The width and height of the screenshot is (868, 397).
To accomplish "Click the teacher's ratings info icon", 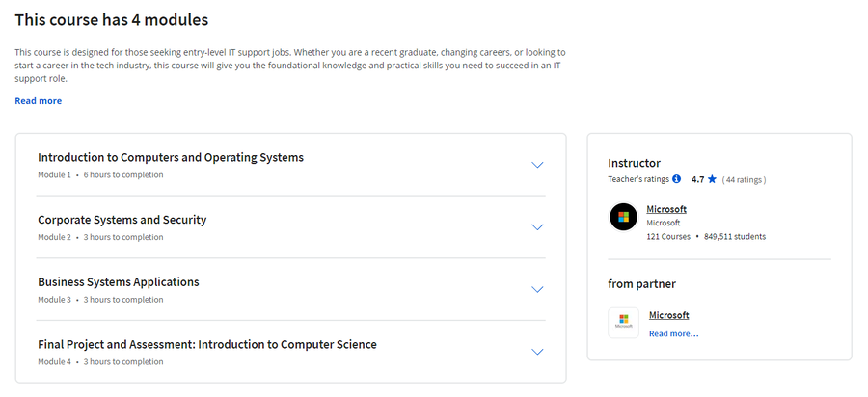I will pos(676,179).
